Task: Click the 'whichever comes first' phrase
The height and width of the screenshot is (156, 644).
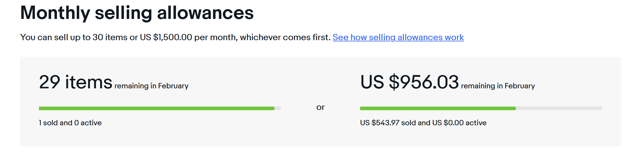Action: coord(285,38)
